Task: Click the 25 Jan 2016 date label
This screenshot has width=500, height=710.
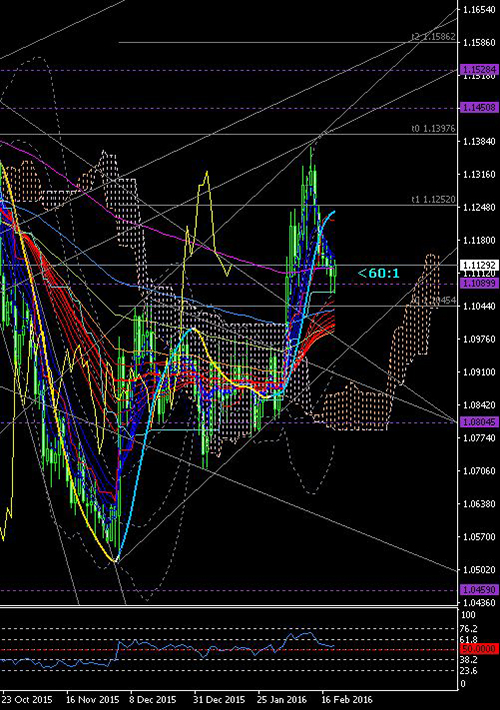Action: [282, 700]
